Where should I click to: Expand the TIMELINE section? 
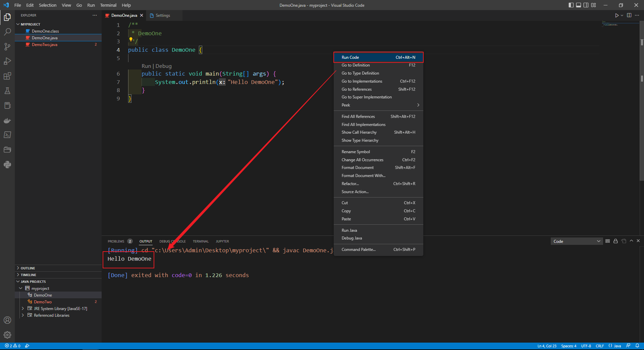point(58,275)
